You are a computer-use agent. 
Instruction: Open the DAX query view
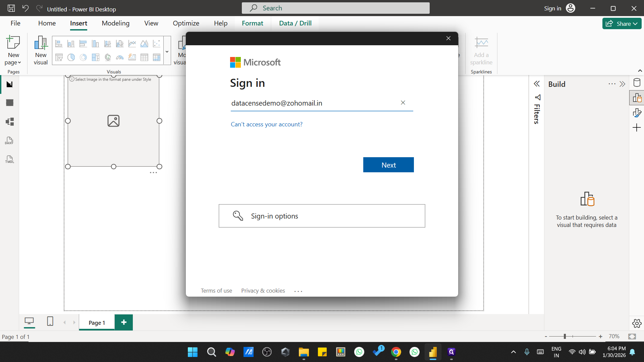(9, 140)
